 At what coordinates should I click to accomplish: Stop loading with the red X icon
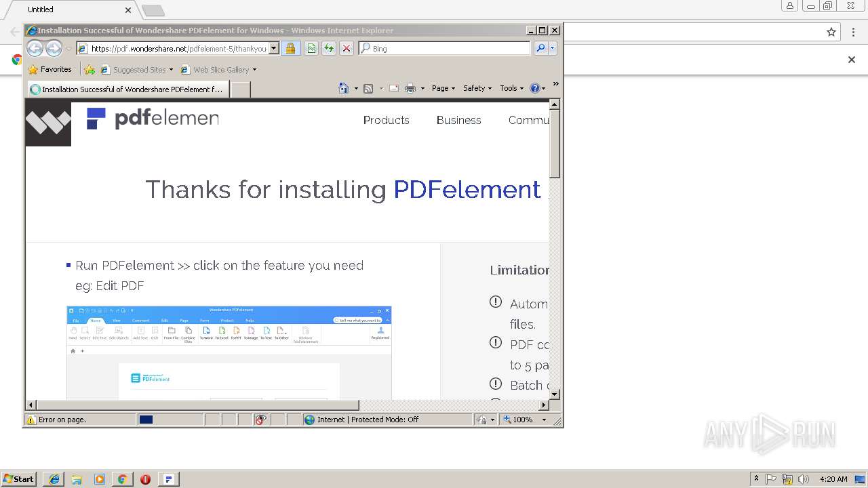click(347, 49)
